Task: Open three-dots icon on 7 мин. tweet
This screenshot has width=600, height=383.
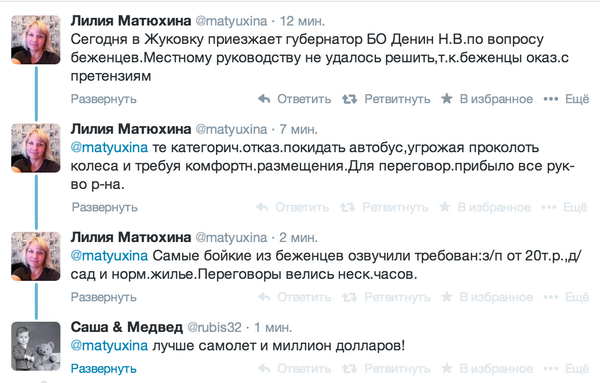Action: tap(549, 208)
